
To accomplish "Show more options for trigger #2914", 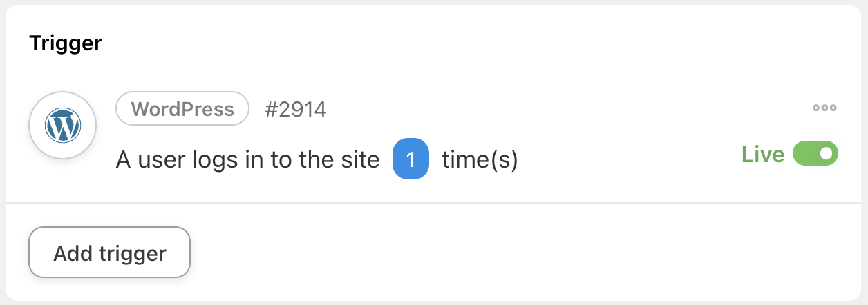I will click(x=824, y=108).
